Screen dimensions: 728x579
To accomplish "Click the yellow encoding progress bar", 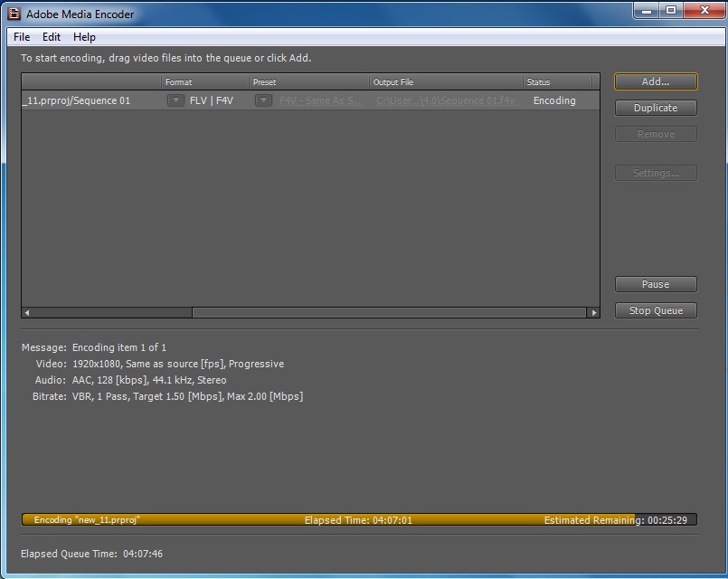I will [359, 519].
